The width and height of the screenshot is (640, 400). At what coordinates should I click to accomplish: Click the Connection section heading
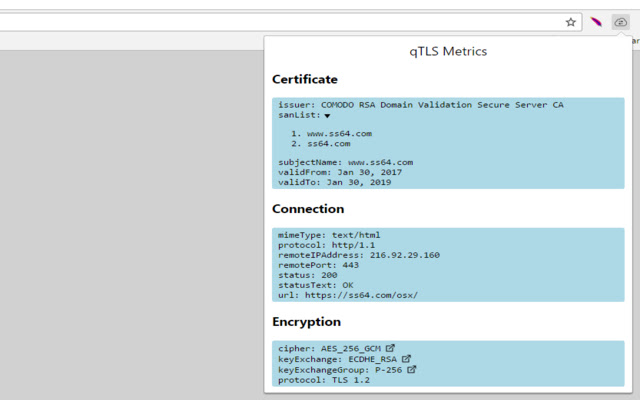[x=308, y=209]
